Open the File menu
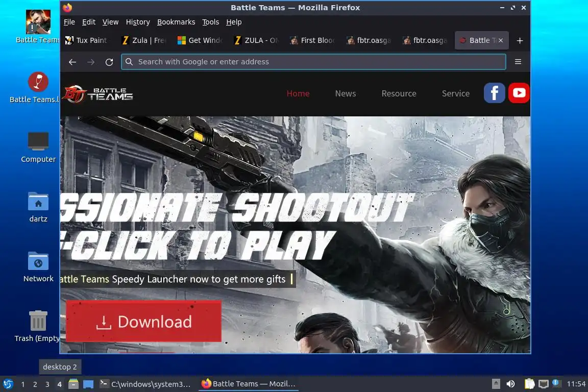 coord(69,22)
